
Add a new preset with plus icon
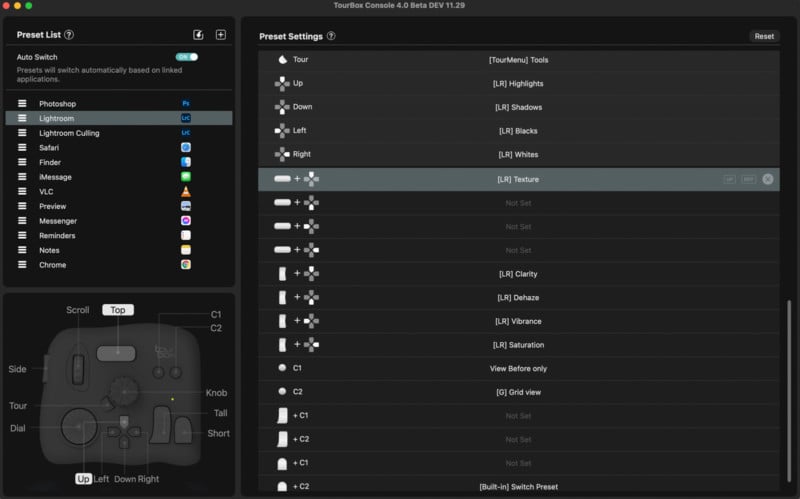pyautogui.click(x=220, y=35)
